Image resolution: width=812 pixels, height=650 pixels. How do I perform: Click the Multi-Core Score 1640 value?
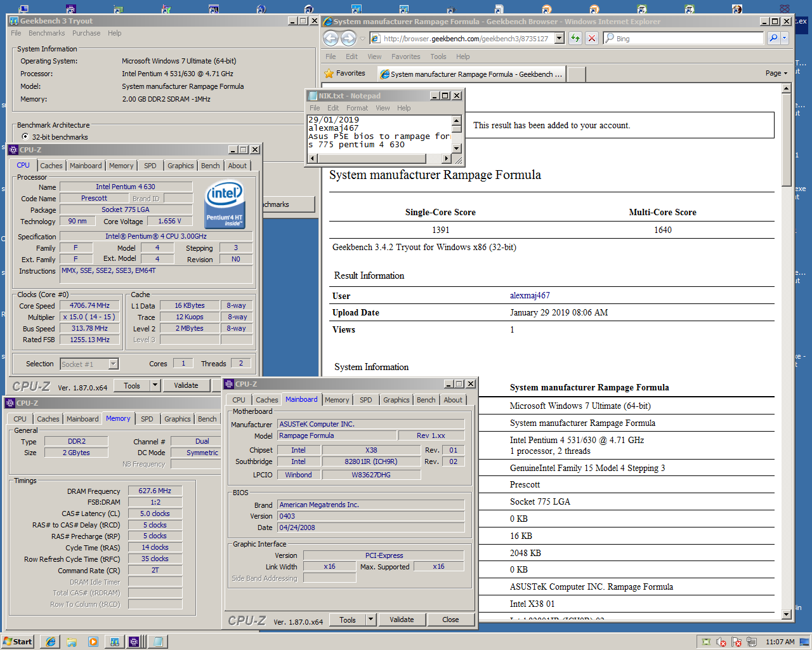click(x=663, y=230)
